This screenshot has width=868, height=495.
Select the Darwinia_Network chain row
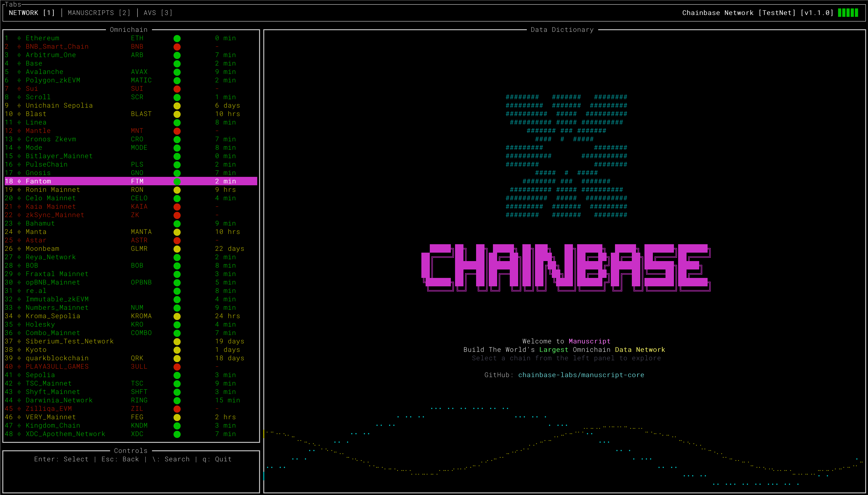(x=131, y=400)
